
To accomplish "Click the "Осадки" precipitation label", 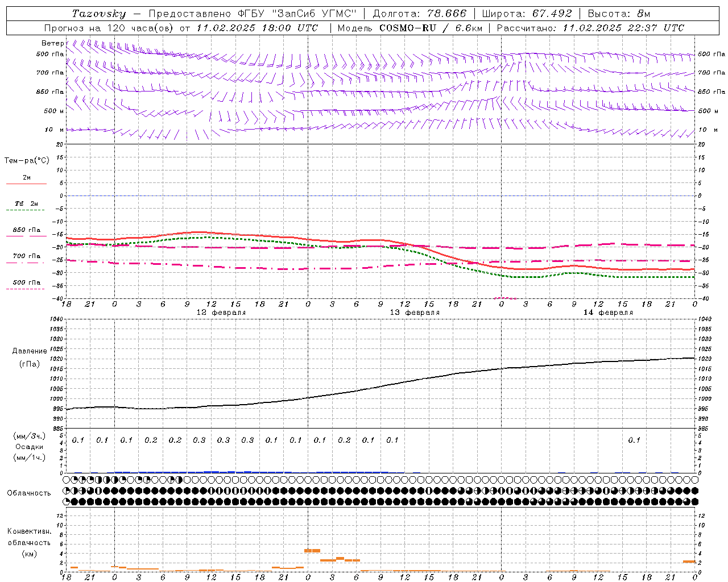I will (x=30, y=447).
